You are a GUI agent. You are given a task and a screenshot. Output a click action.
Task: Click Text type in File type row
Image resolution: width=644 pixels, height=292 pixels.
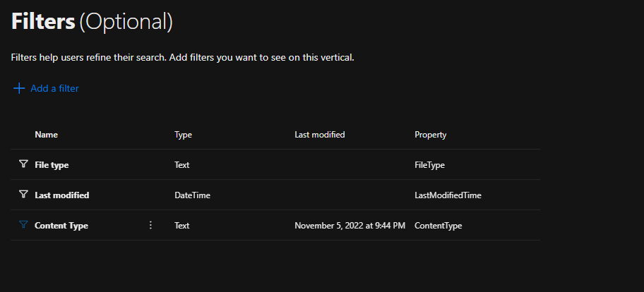tap(182, 165)
